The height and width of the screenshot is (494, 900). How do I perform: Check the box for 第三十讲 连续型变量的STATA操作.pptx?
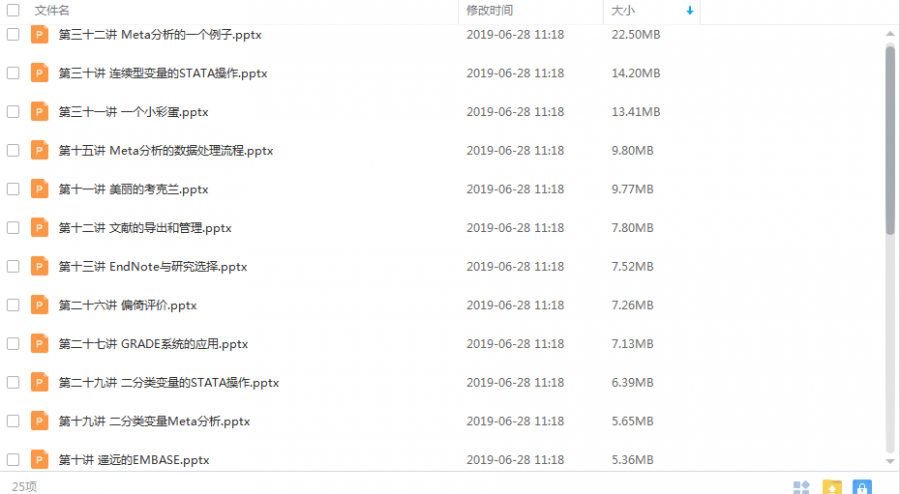[x=13, y=73]
